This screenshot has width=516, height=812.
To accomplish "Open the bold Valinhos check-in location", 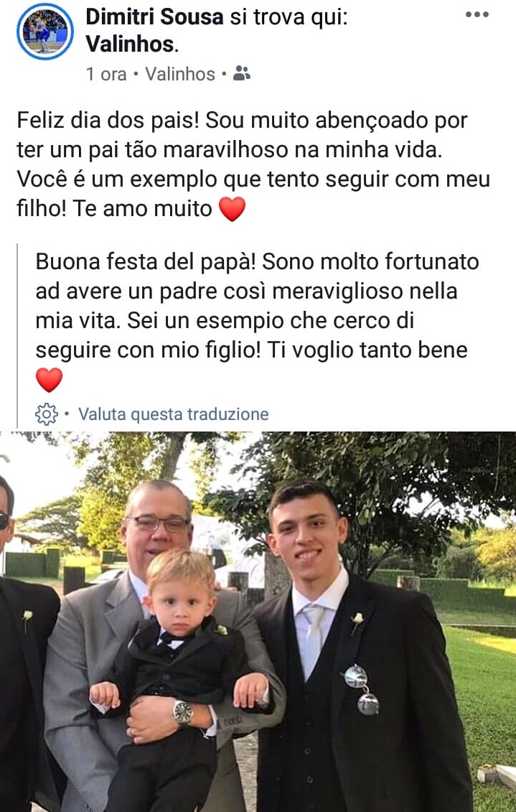I will [x=130, y=44].
